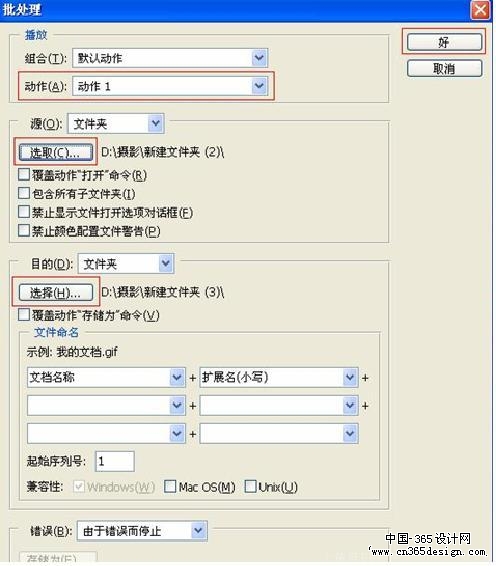Expand the 文档名称 file naming dropdown
The width and height of the screenshot is (496, 566).
tap(106, 377)
